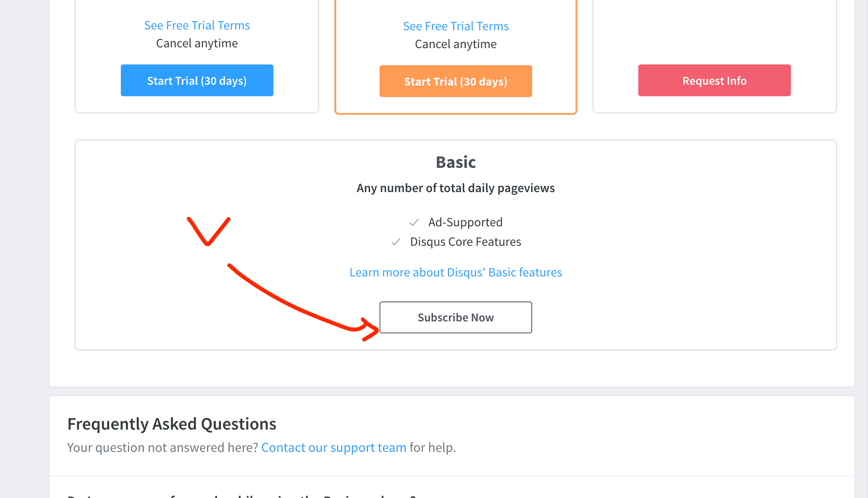The image size is (868, 498).
Task: Click the red Request Info button
Action: coord(714,80)
